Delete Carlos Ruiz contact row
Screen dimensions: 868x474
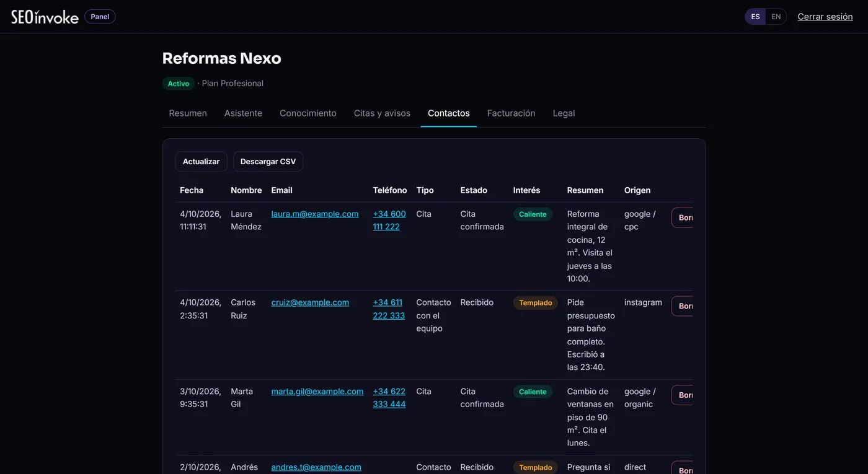pos(683,306)
